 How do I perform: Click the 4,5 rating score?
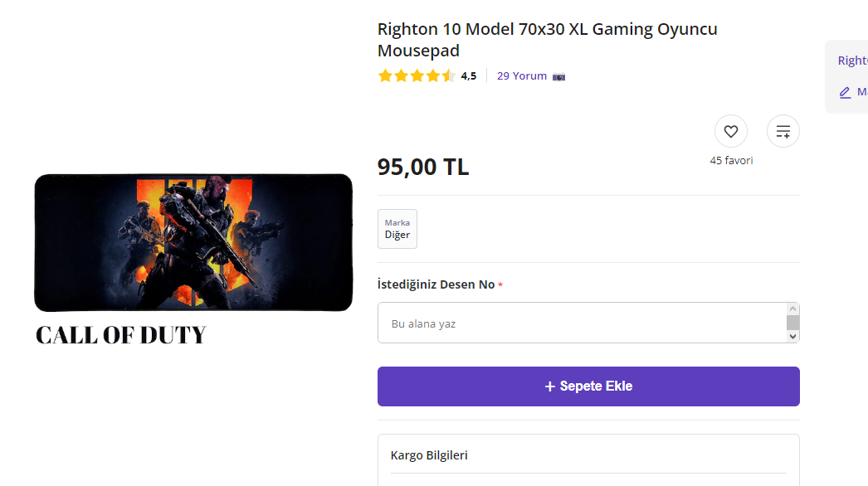469,76
